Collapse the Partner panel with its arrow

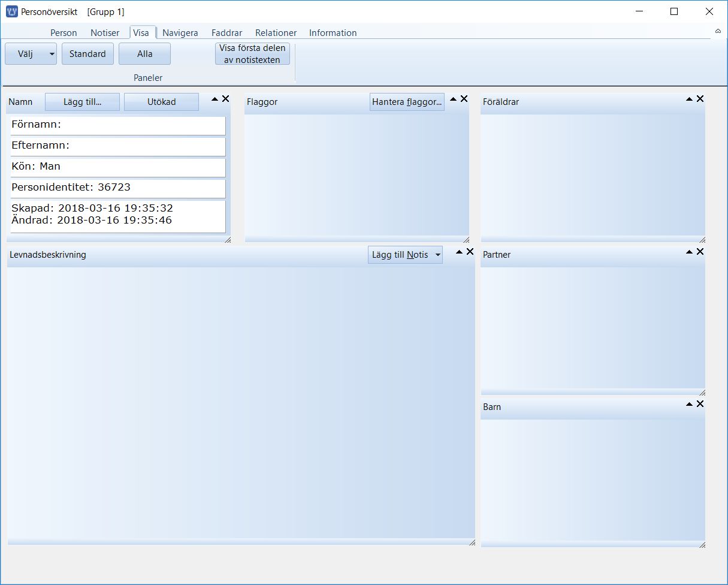pyautogui.click(x=690, y=252)
